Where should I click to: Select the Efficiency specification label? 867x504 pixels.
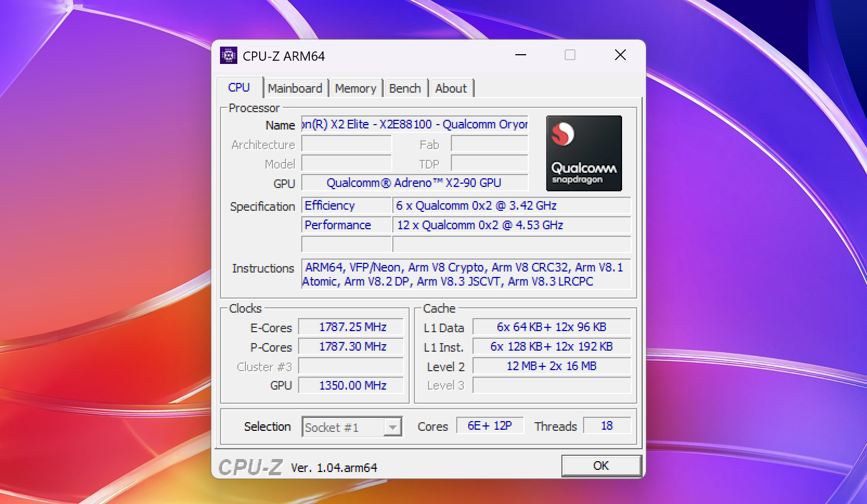point(346,205)
